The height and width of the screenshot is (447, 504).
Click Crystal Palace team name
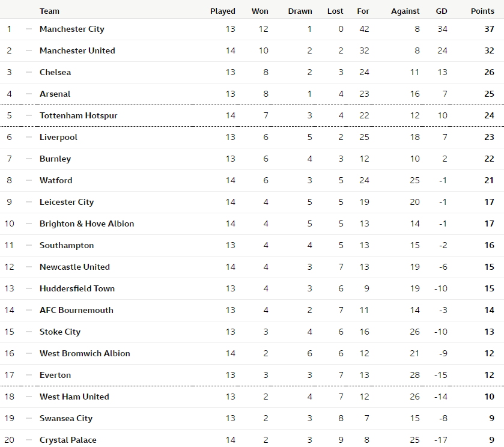click(68, 440)
